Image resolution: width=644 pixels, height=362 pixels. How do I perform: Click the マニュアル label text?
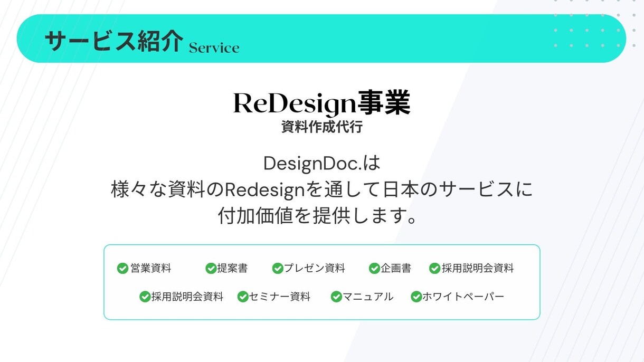click(x=368, y=297)
